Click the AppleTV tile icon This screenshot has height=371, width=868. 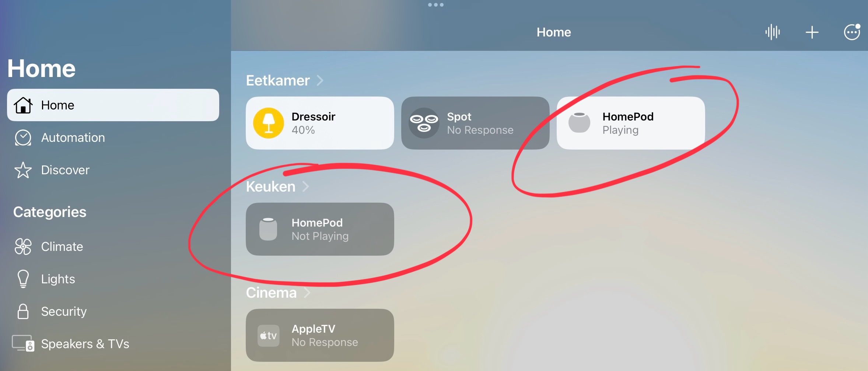pyautogui.click(x=268, y=335)
